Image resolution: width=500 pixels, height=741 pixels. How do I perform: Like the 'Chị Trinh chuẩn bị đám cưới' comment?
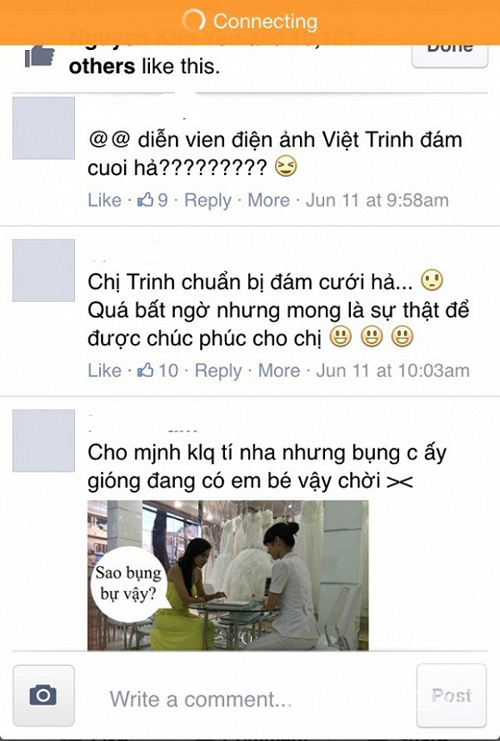(x=104, y=370)
